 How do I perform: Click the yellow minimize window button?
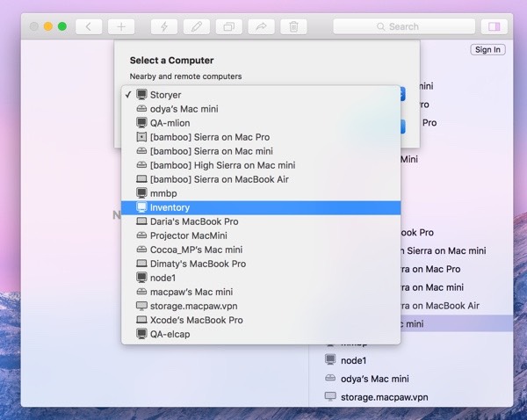coord(48,26)
